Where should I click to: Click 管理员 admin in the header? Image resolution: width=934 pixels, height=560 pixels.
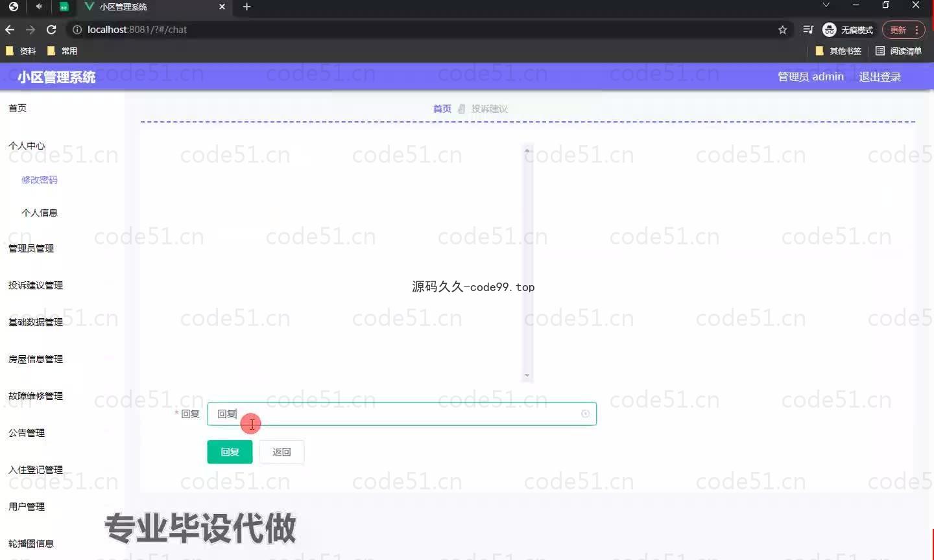click(x=811, y=76)
